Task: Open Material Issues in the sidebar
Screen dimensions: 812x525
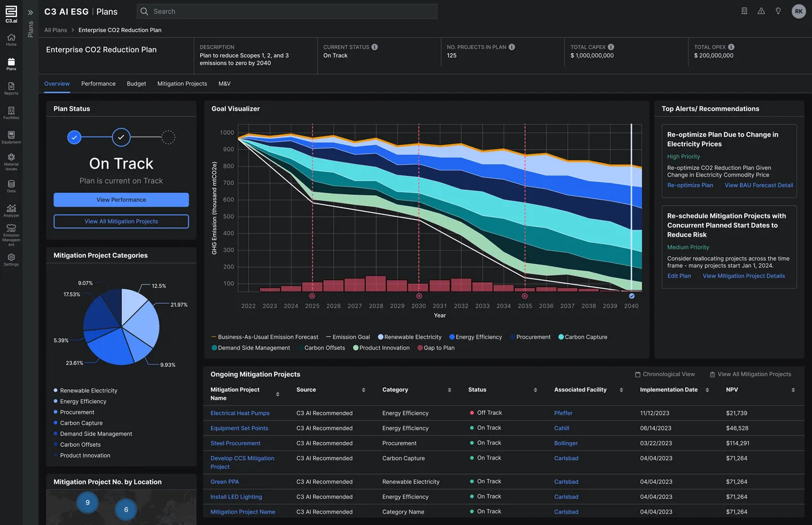Action: pos(11,161)
